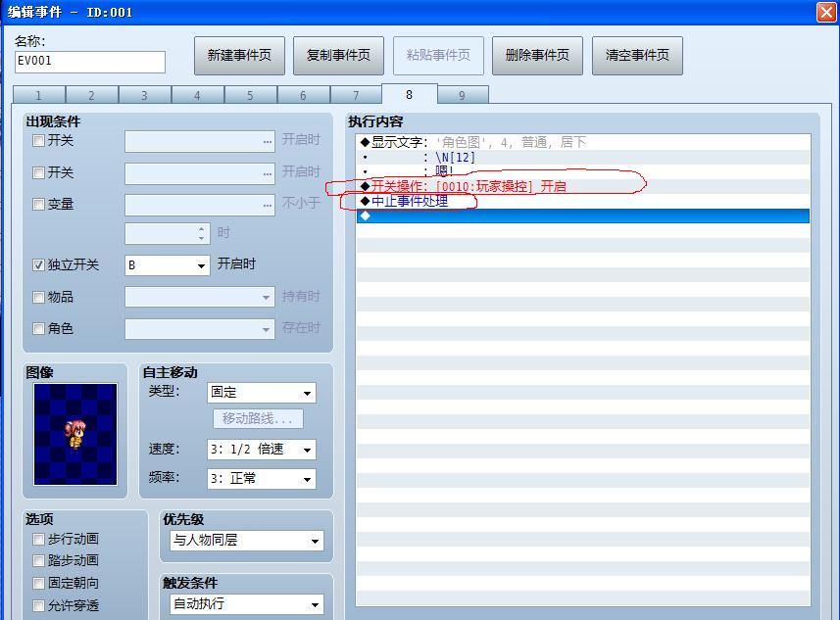The width and height of the screenshot is (840, 620).
Task: Open the 独立开关 B dropdown
Action: pyautogui.click(x=167, y=265)
